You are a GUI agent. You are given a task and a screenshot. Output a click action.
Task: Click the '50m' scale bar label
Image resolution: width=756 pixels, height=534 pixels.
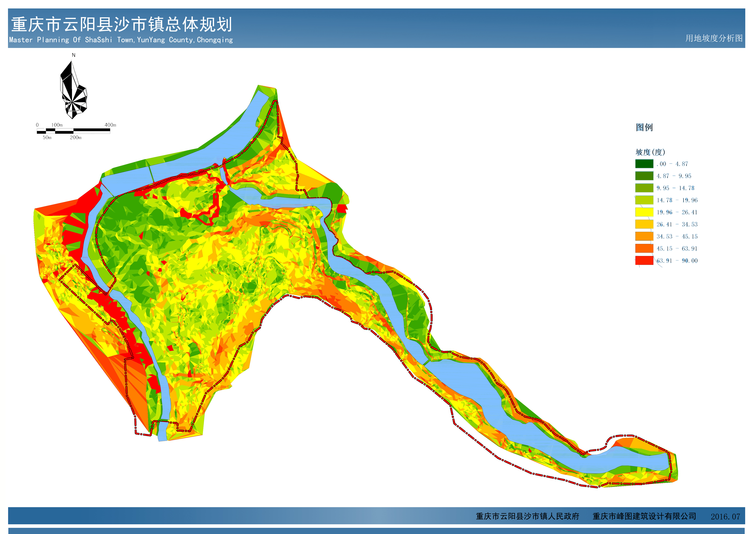47,137
